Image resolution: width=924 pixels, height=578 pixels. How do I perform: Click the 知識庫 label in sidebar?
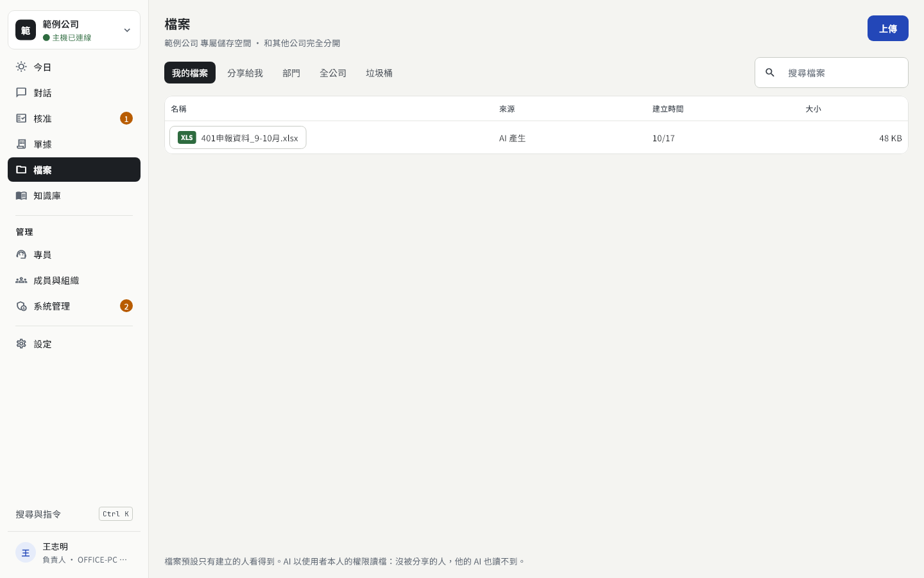coord(47,195)
